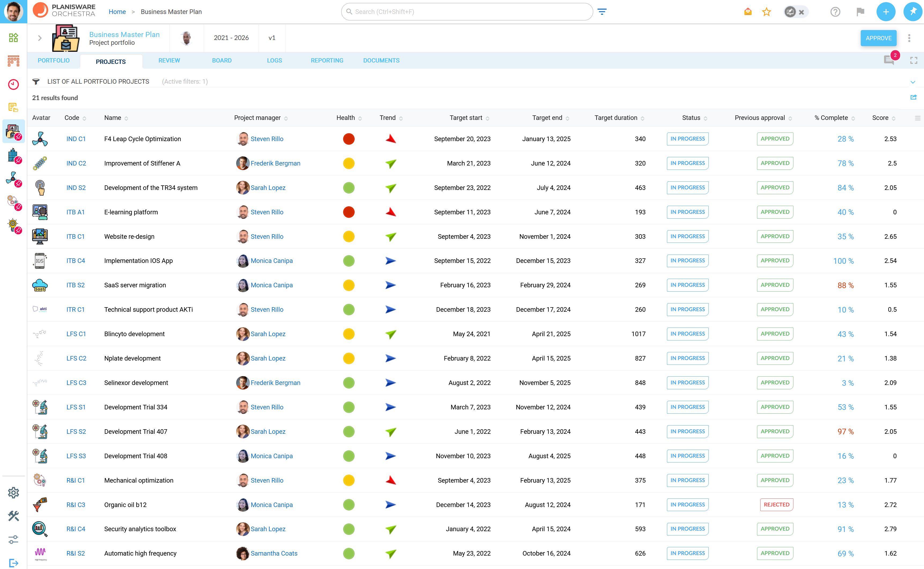Click green health indicator for Development Trial 334
Viewport: 924px width, 569px height.
coord(349,407)
